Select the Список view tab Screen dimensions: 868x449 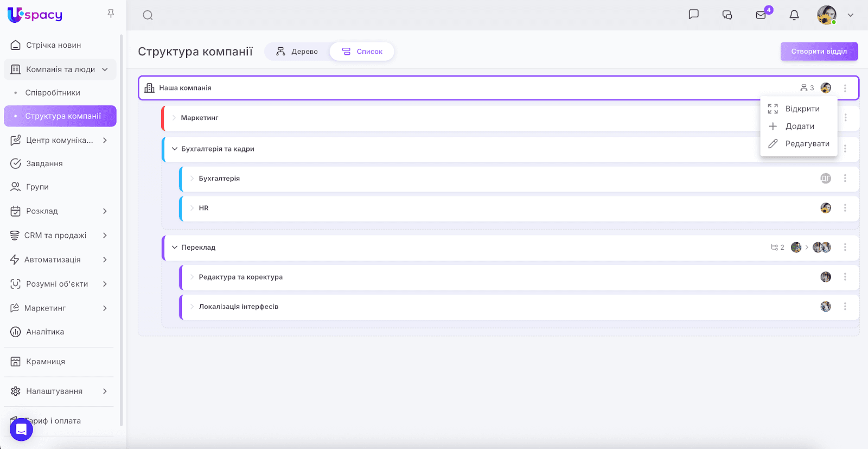[362, 52]
